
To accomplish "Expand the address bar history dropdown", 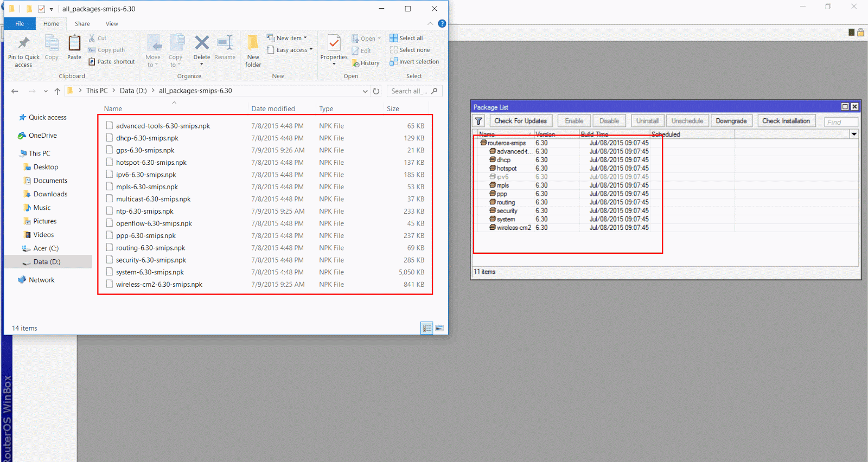I will [365, 91].
